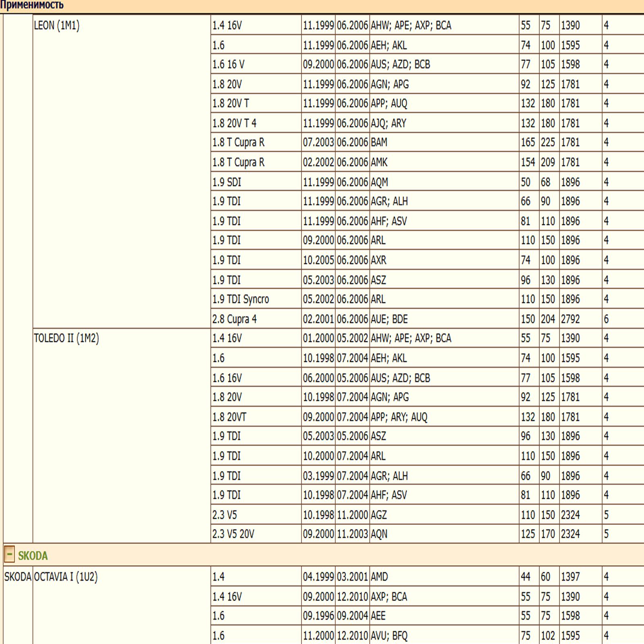Viewport: 644px width, 644px height.
Task: Select the OCTAVIA I (1U2) model cell
Action: [x=122, y=606]
